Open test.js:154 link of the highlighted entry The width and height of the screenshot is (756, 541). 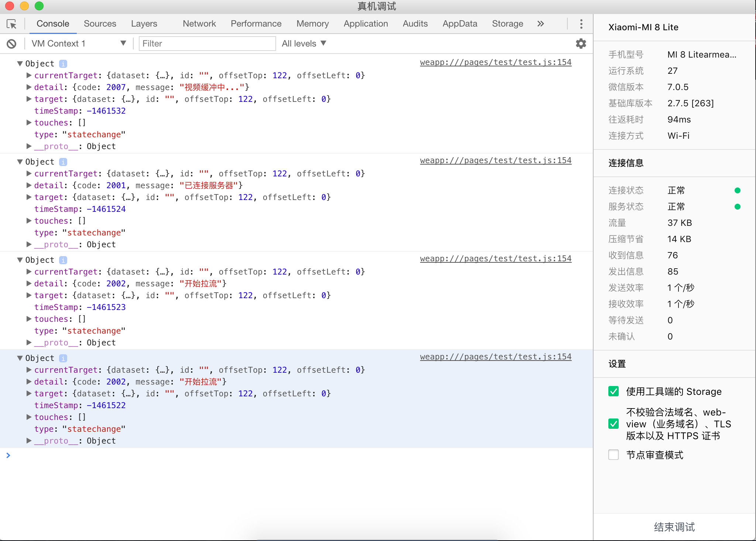[x=496, y=356]
